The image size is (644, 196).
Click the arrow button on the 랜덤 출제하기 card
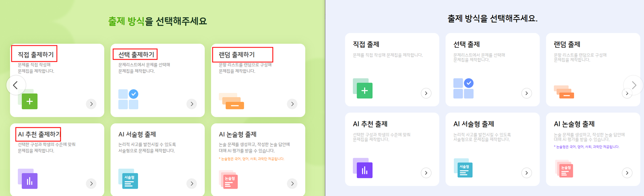292,104
